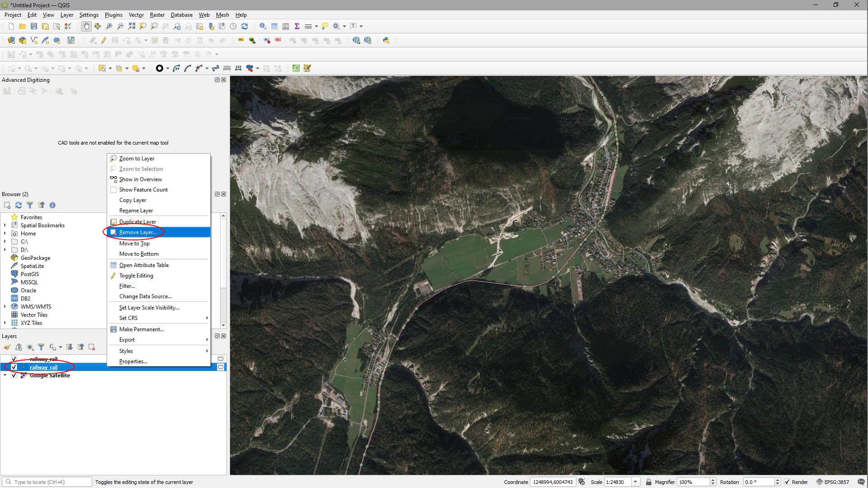Click the Coordinate input field
868x488 pixels.
pyautogui.click(x=552, y=482)
